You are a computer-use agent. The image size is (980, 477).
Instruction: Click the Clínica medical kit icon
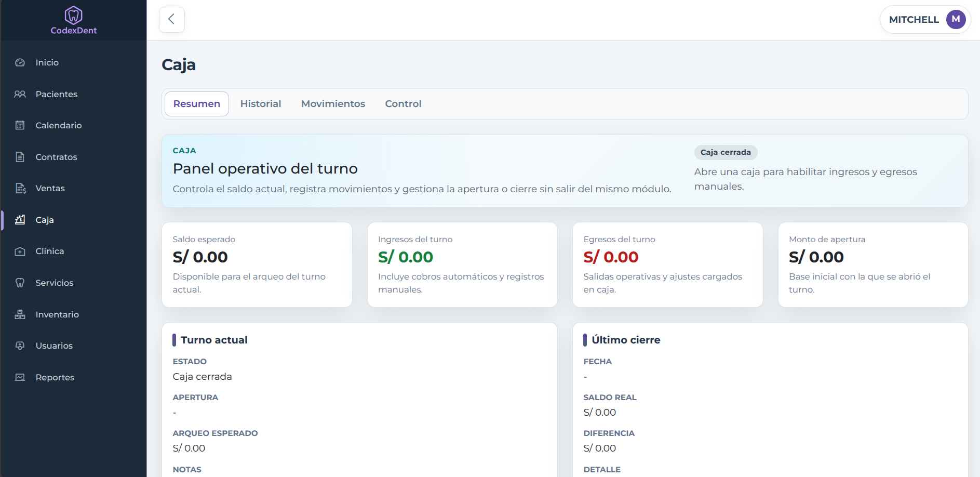[x=20, y=251]
